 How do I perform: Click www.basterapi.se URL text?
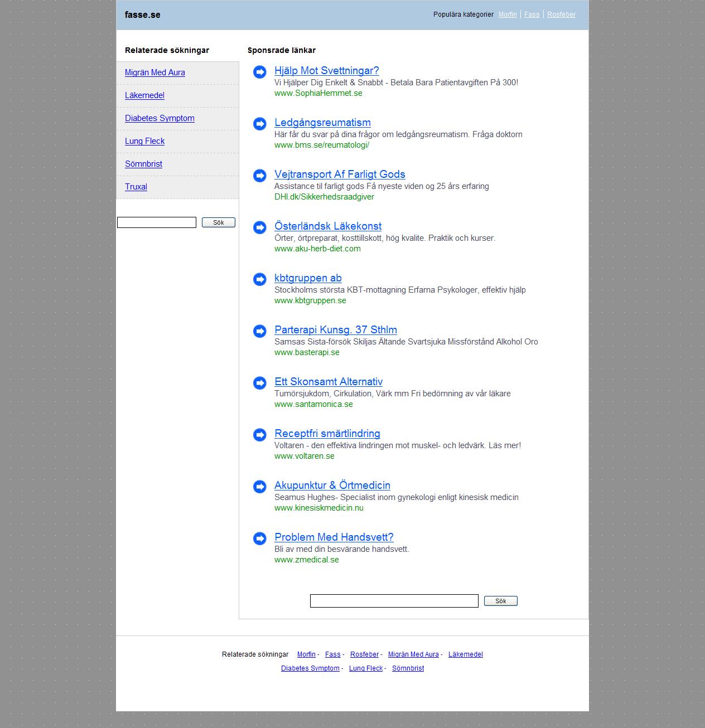click(307, 352)
